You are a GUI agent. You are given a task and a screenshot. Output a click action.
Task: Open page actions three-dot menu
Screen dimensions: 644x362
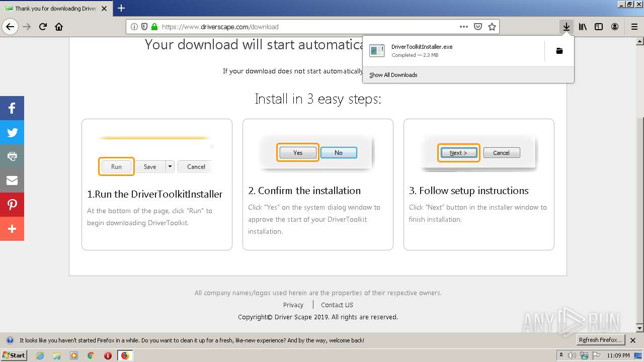[x=464, y=27]
